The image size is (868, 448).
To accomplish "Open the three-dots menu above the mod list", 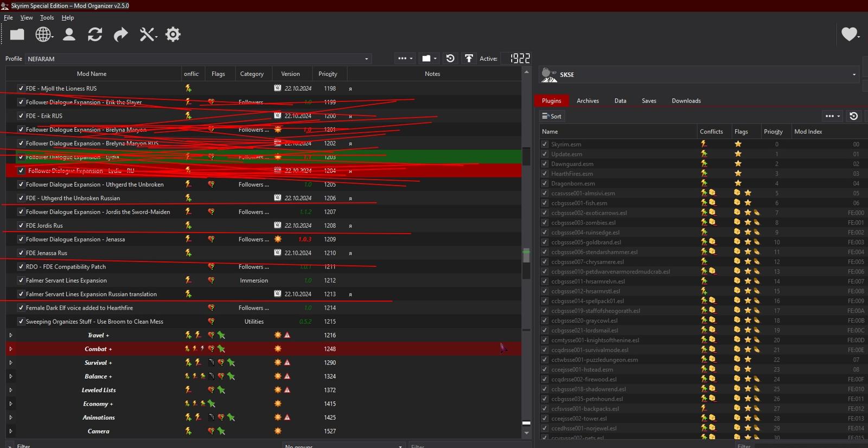I will [405, 59].
